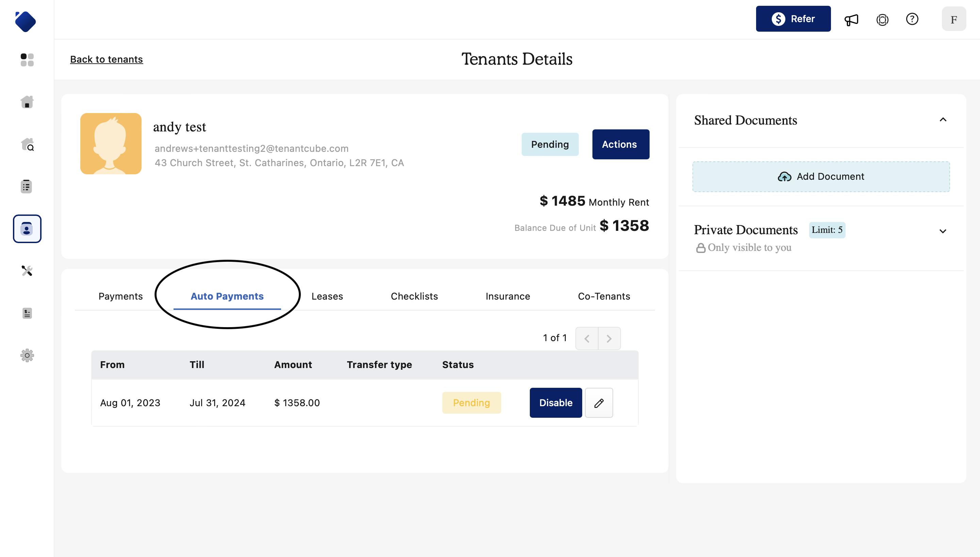Switch to the Co-Tenants tab
The height and width of the screenshot is (557, 980).
604,296
